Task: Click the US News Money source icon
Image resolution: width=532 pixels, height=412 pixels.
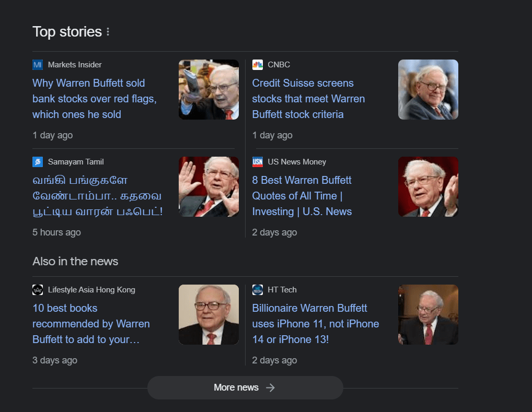Action: pyautogui.click(x=257, y=162)
